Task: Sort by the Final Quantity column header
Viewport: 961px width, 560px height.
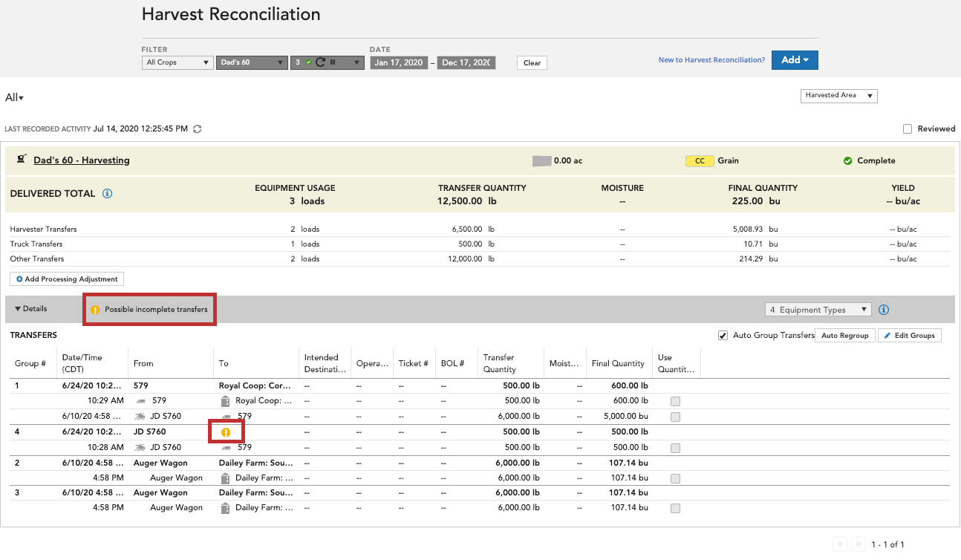Action: pos(619,363)
